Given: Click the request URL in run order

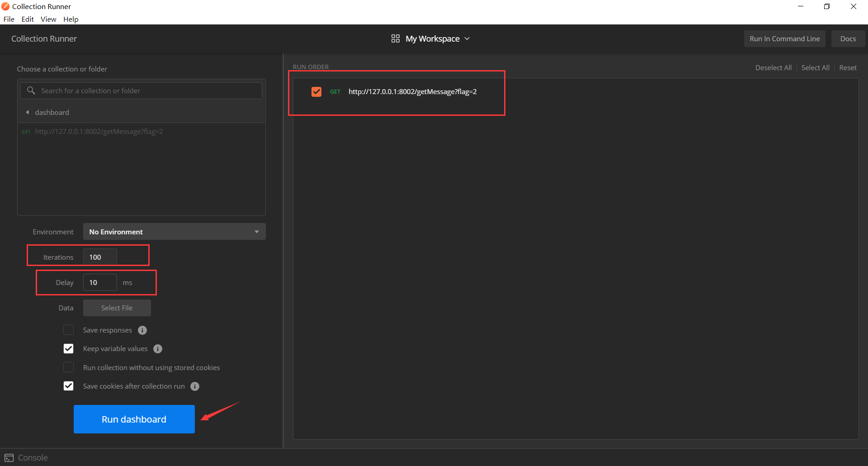Looking at the screenshot, I should (x=412, y=91).
